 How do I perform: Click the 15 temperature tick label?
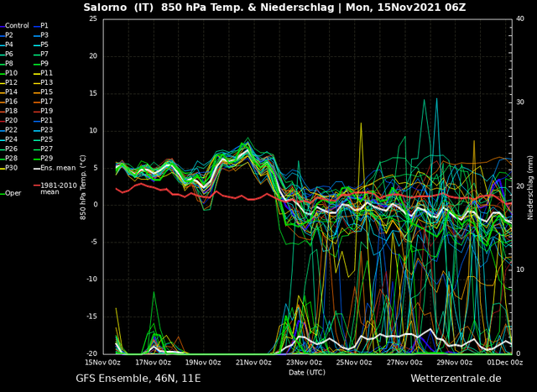pos(93,93)
